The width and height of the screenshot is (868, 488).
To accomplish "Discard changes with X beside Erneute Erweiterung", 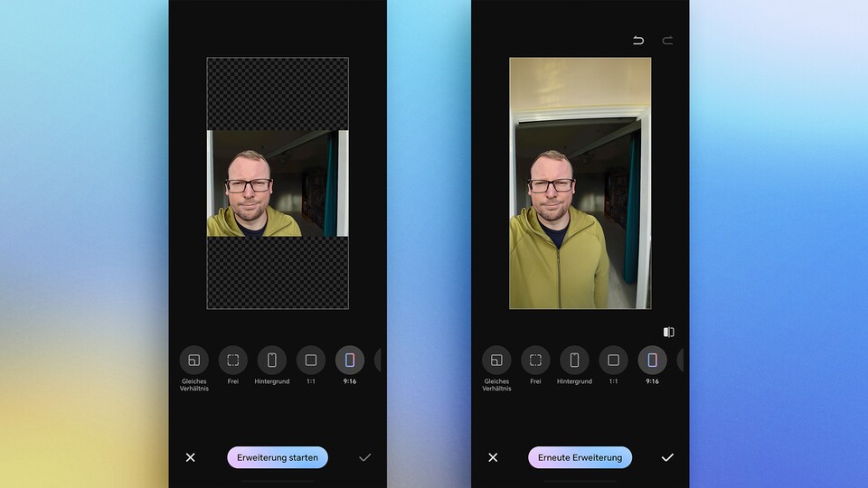I will pyautogui.click(x=493, y=457).
